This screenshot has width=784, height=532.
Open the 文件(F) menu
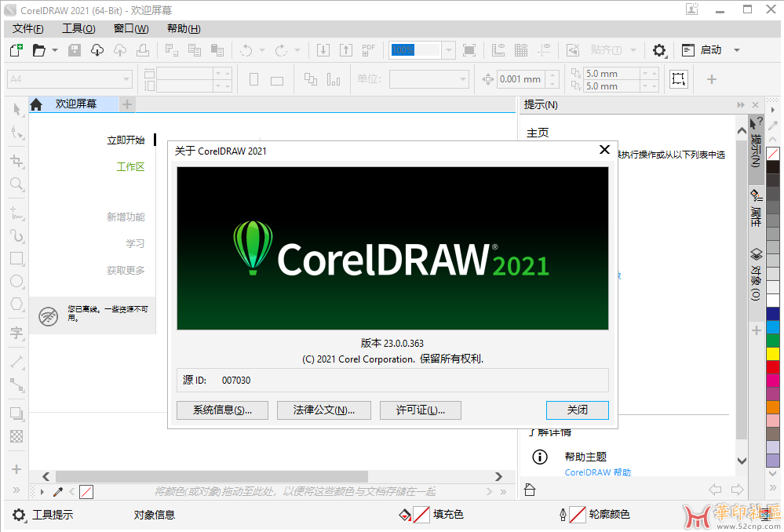coord(28,28)
